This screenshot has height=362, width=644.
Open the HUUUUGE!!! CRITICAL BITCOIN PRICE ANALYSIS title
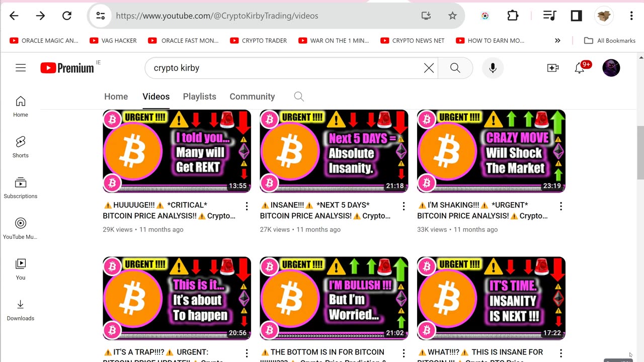pyautogui.click(x=169, y=210)
